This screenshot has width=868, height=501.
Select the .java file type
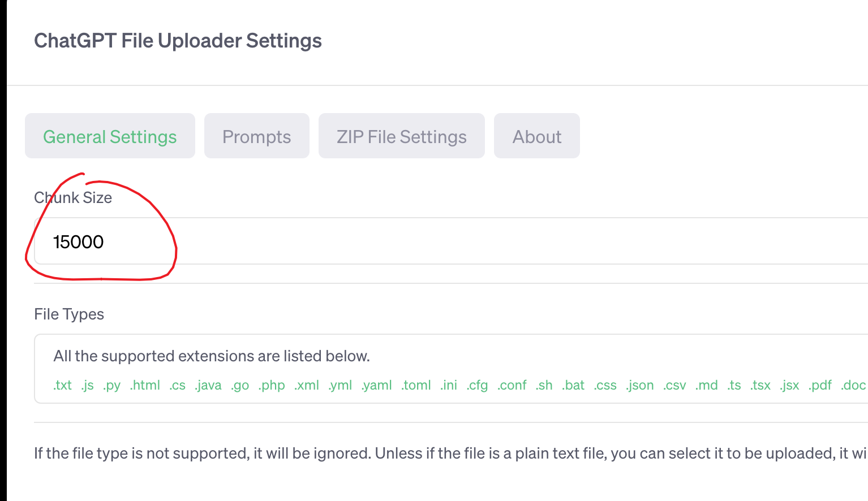[208, 385]
